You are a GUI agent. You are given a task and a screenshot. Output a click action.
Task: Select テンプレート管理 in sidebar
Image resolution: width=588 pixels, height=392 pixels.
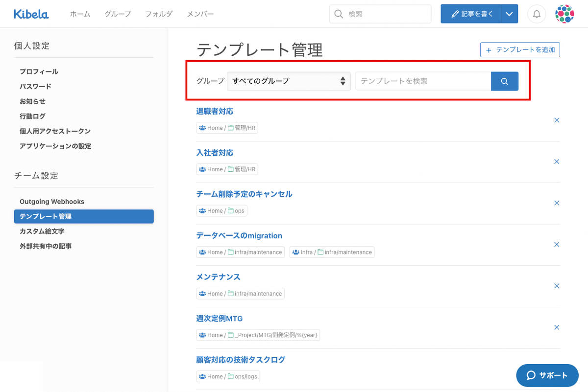click(84, 216)
